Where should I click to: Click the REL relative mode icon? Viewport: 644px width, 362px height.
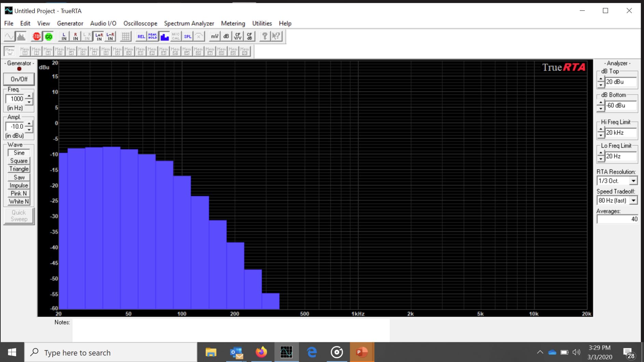click(141, 36)
